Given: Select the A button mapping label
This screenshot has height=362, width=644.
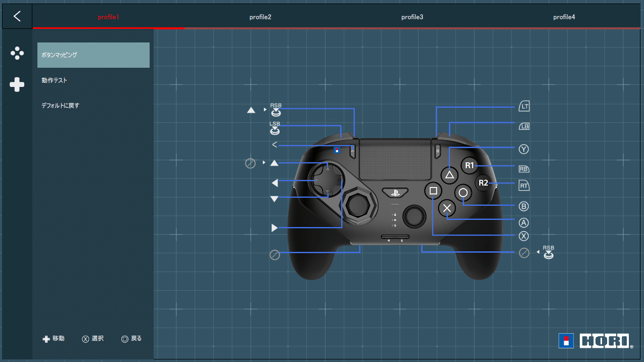Looking at the screenshot, I should point(524,222).
